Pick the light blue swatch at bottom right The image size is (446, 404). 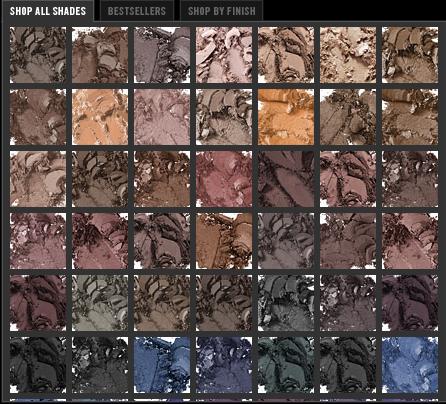coord(410,365)
